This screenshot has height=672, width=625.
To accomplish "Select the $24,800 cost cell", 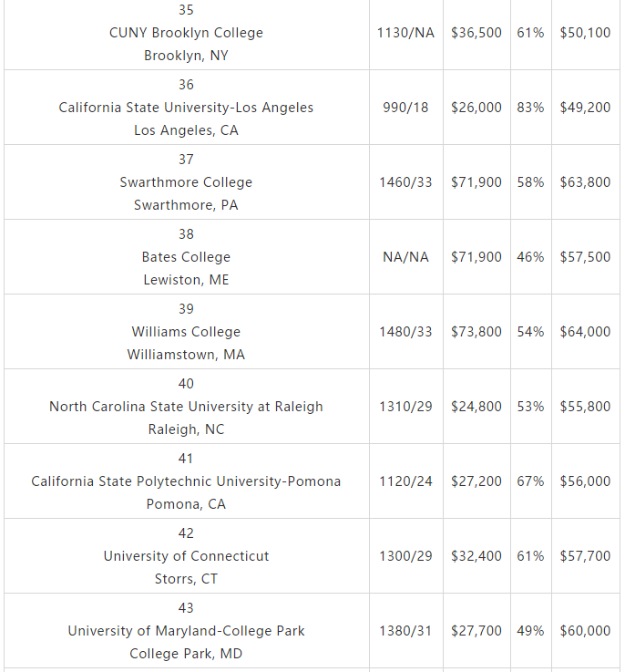I will coord(476,407).
